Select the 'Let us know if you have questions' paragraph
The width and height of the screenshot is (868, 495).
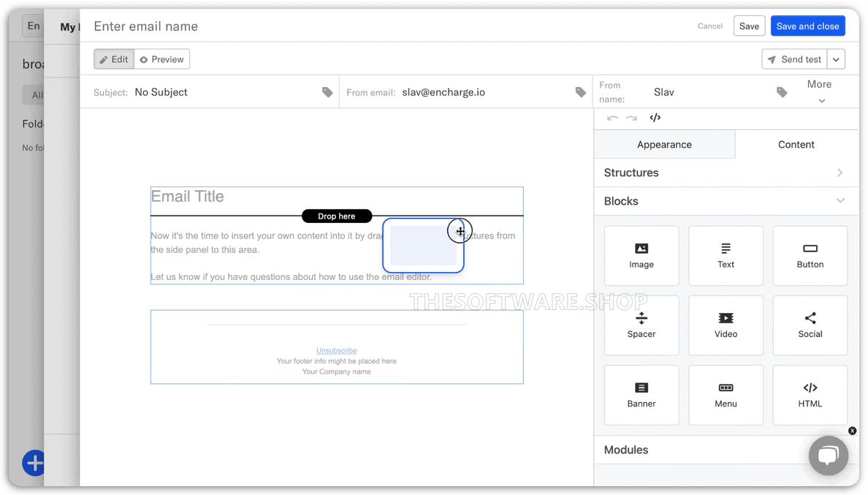(x=292, y=277)
